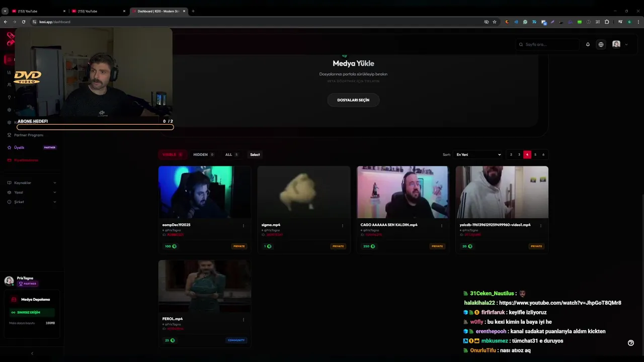This screenshot has height=362, width=644.
Task: Expand the Kaynaklar sidebar section
Action: pyautogui.click(x=32, y=183)
